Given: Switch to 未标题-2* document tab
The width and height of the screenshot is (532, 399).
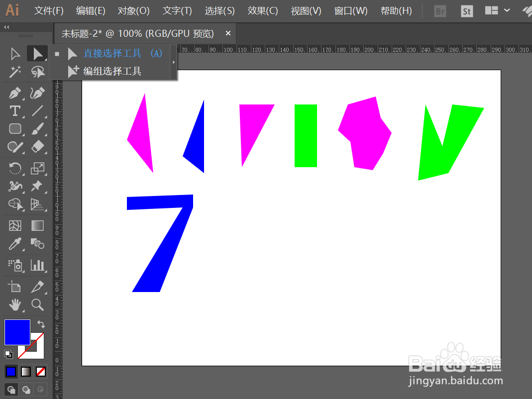Looking at the screenshot, I should pos(137,34).
